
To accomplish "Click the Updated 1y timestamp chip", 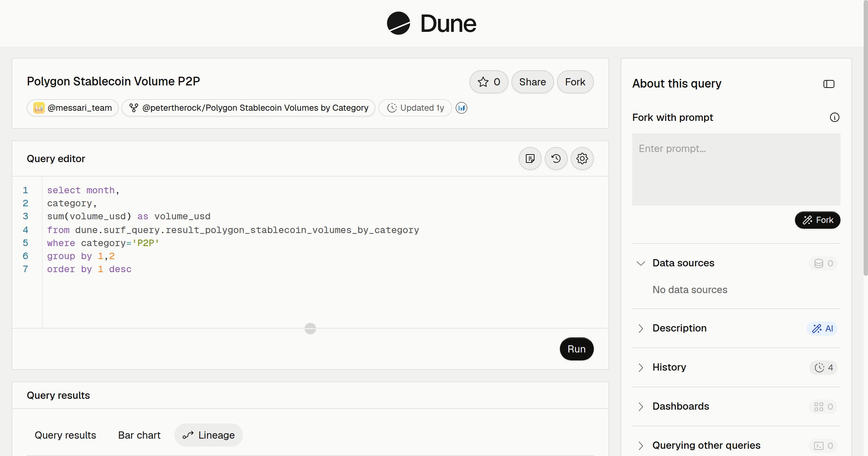I will (x=415, y=108).
